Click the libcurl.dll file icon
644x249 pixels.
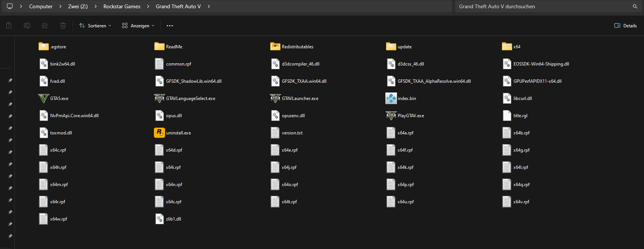coord(507,98)
